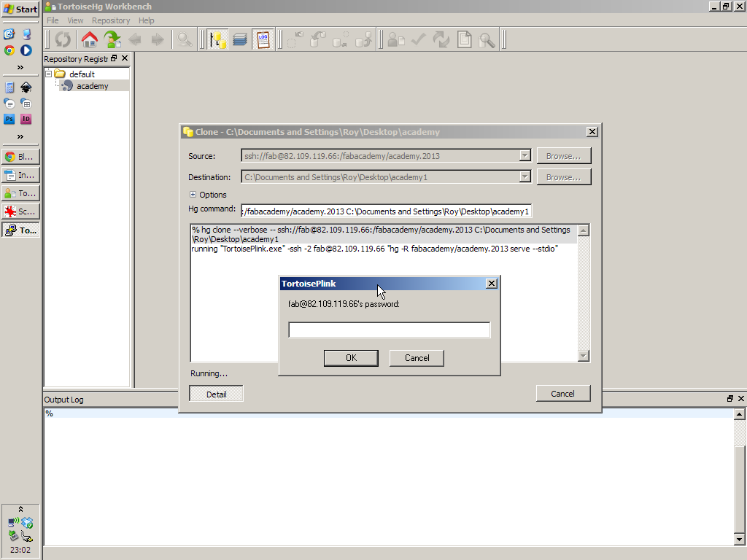Click the Refresh repository toolbar icon

click(63, 39)
